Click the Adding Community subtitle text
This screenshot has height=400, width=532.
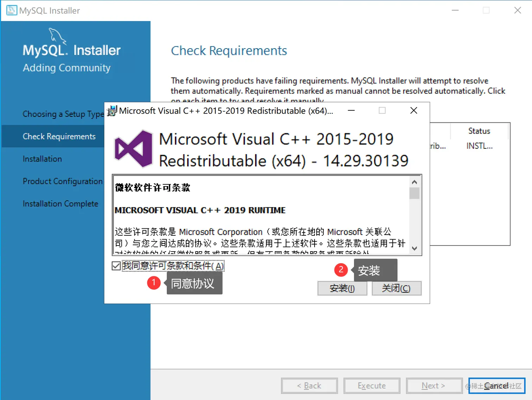(x=66, y=68)
